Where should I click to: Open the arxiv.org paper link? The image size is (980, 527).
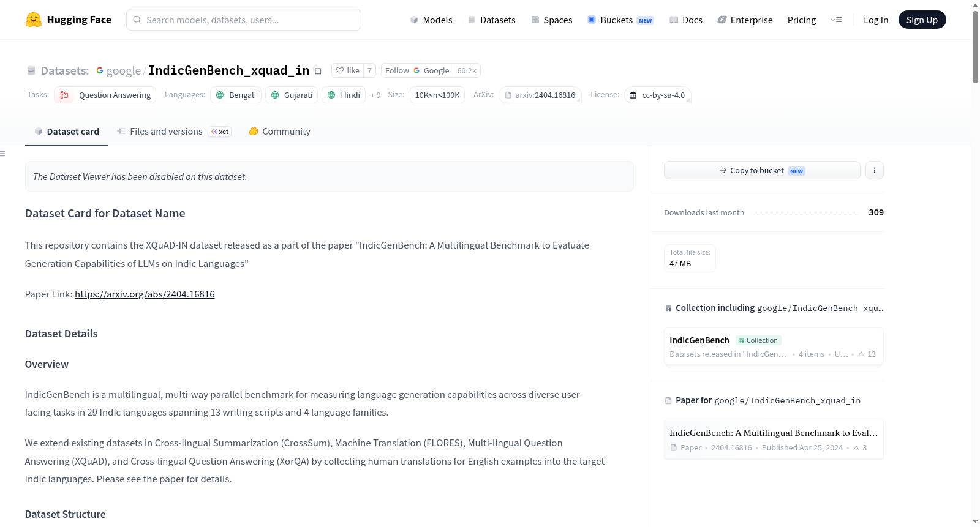[145, 294]
